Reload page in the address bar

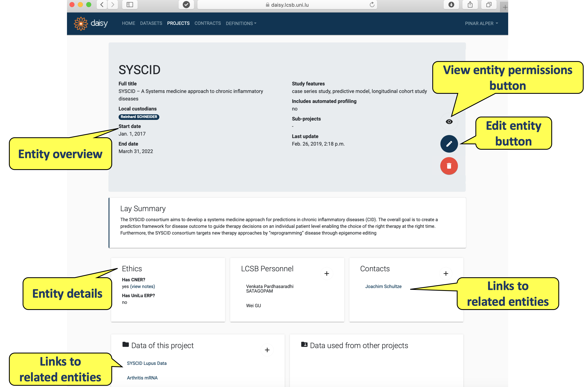pyautogui.click(x=372, y=5)
